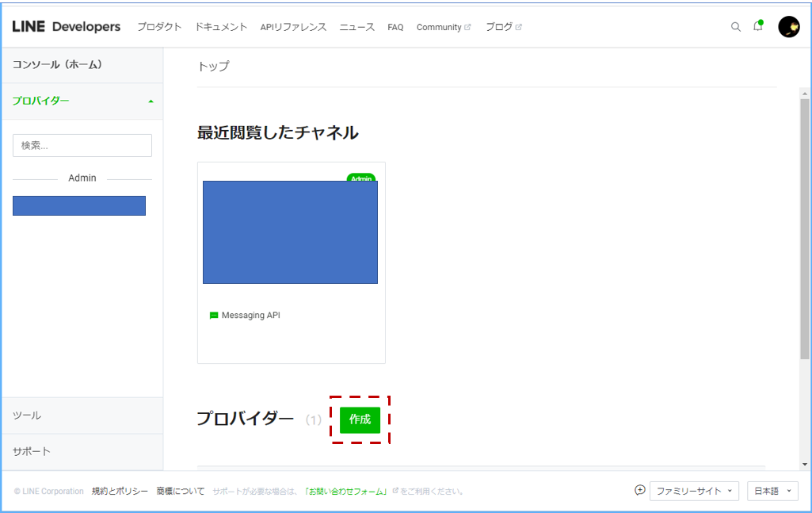Click the external link icon next to Community
This screenshot has width=812, height=513.
[466, 26]
